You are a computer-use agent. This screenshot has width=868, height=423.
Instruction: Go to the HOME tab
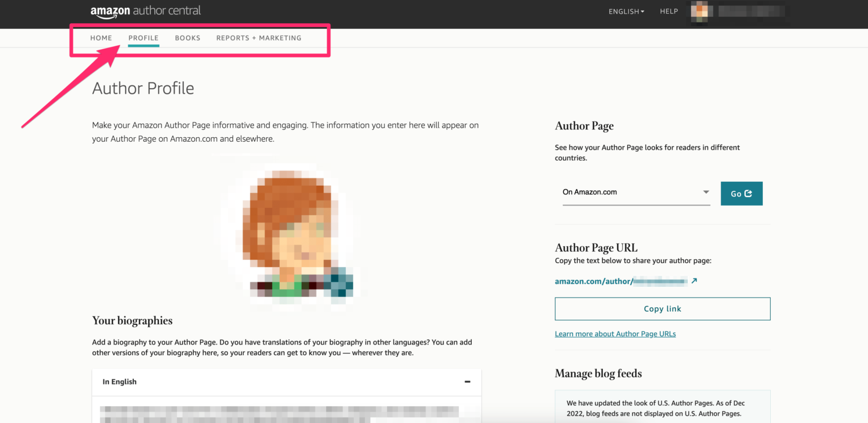pyautogui.click(x=101, y=38)
